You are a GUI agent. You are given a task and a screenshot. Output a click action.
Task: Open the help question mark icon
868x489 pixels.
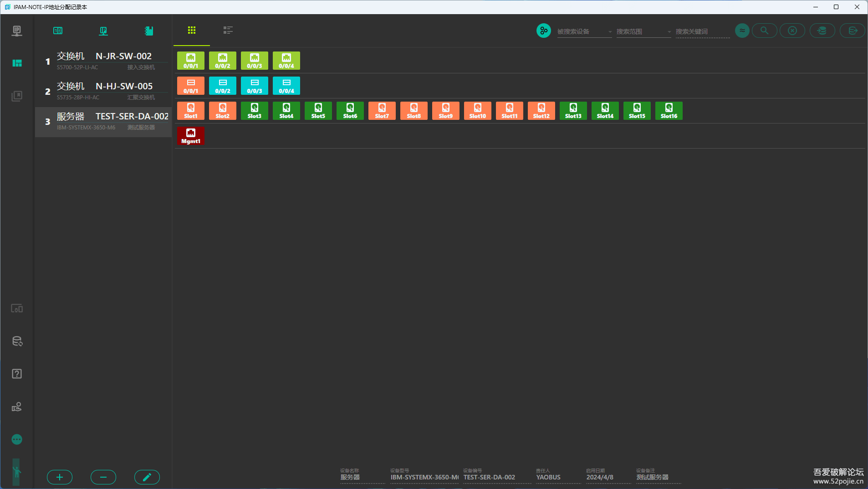tap(17, 374)
